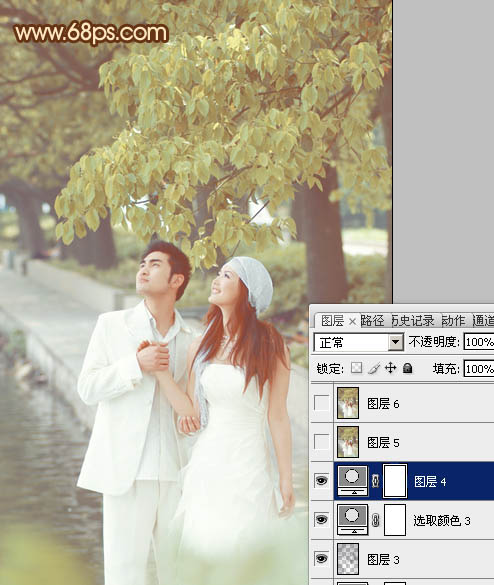The height and width of the screenshot is (585, 494).
Task: Show the hidden 图层 6 layer
Action: (x=321, y=403)
